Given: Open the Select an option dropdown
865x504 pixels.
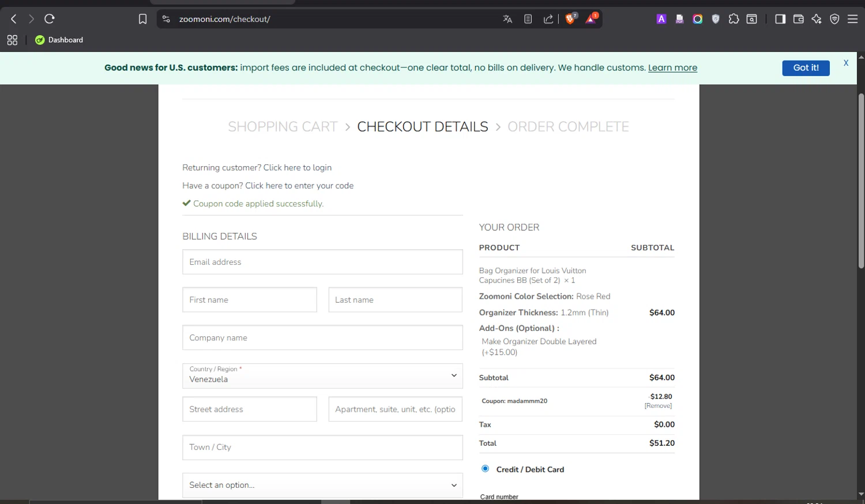Looking at the screenshot, I should coord(322,486).
